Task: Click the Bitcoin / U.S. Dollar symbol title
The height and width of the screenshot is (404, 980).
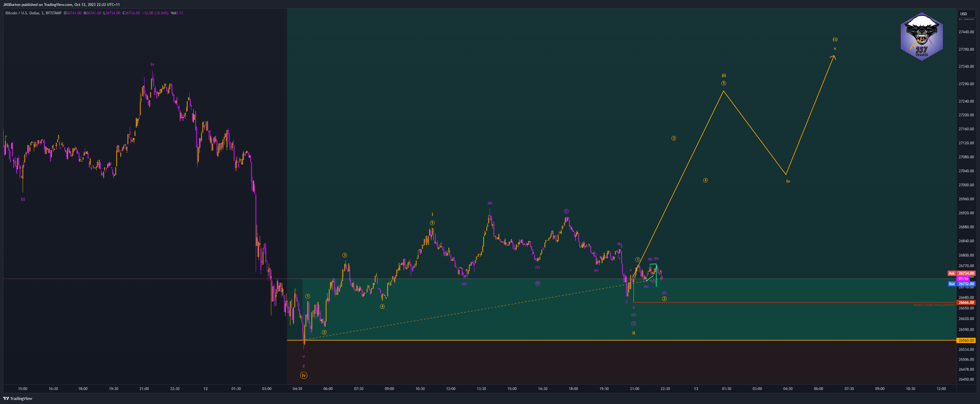Action: pyautogui.click(x=34, y=13)
